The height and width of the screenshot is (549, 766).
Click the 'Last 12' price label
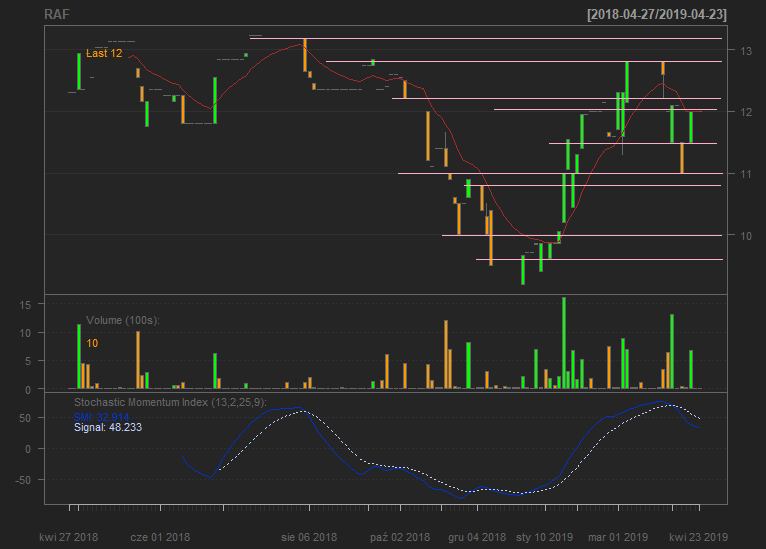pyautogui.click(x=104, y=53)
